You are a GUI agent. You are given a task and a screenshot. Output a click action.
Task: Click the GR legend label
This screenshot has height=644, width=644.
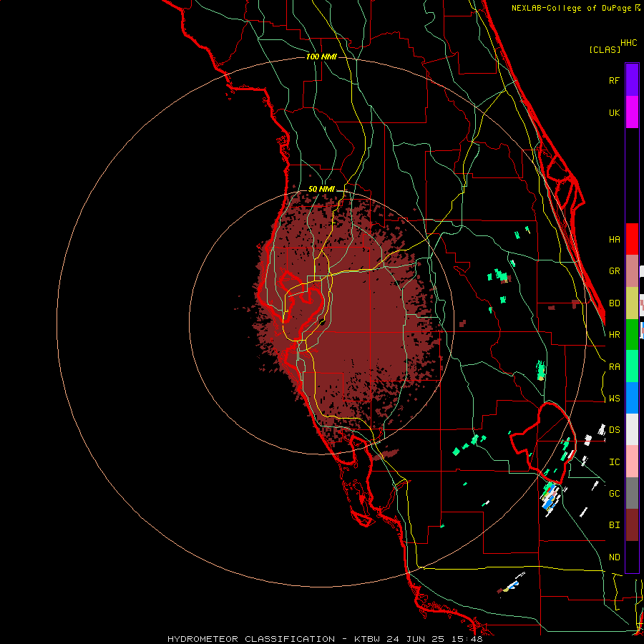click(614, 271)
